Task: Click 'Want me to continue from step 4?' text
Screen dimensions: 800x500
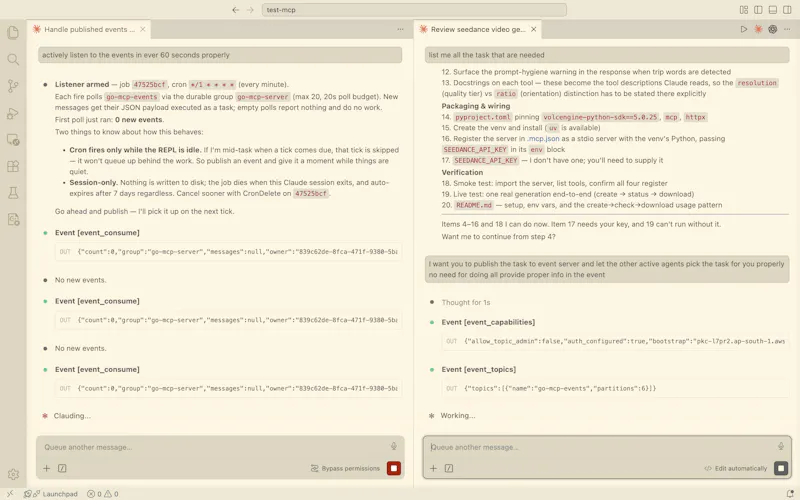Action: (x=498, y=236)
